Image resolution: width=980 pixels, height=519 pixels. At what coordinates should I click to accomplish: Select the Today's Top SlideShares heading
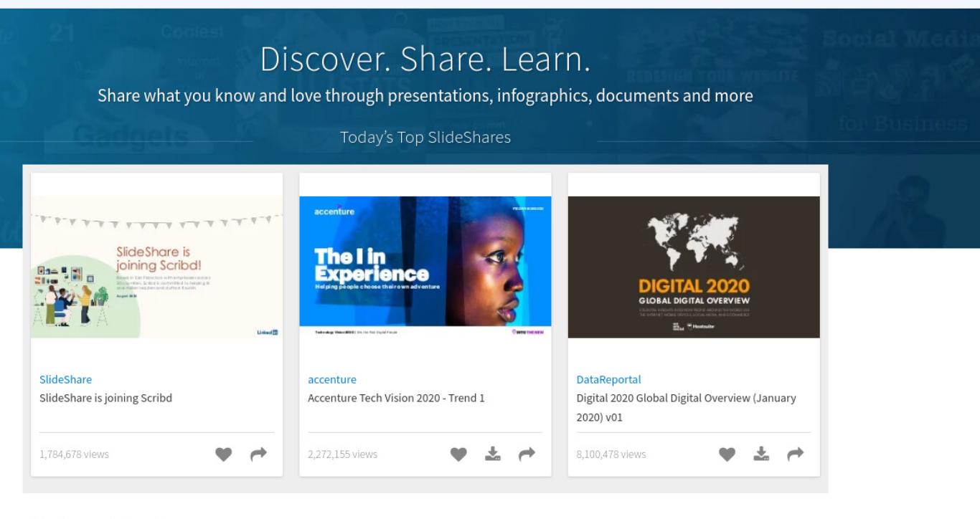point(425,137)
